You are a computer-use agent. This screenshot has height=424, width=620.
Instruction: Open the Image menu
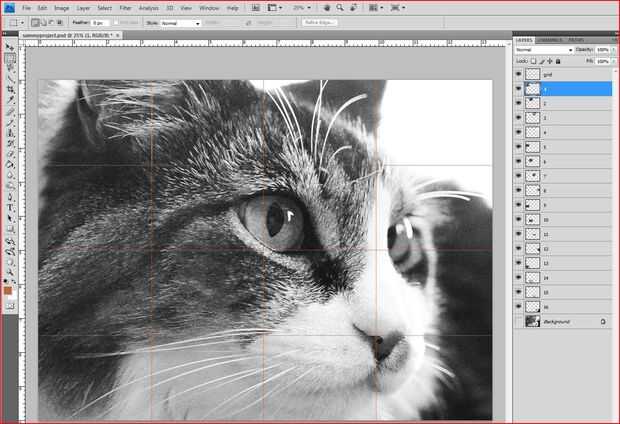click(61, 8)
